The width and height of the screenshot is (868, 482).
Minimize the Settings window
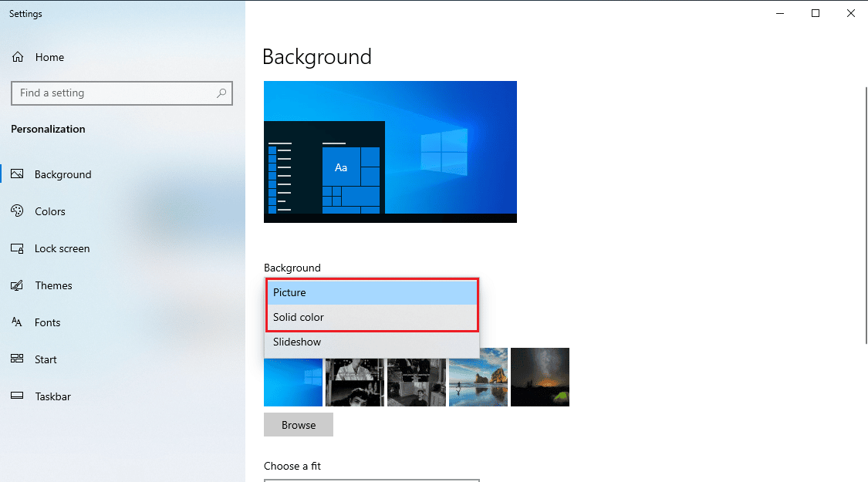[x=780, y=13]
